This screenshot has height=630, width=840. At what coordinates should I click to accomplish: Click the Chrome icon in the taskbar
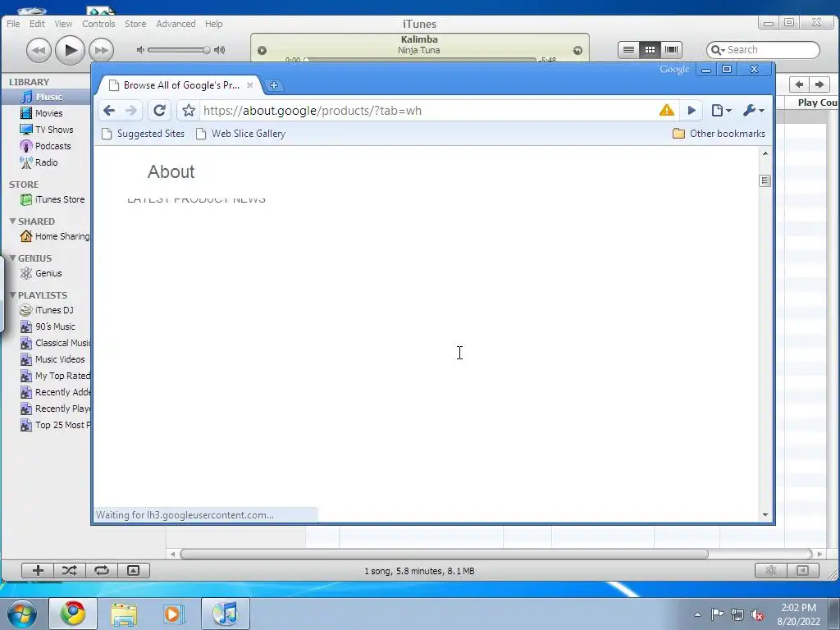coord(73,614)
